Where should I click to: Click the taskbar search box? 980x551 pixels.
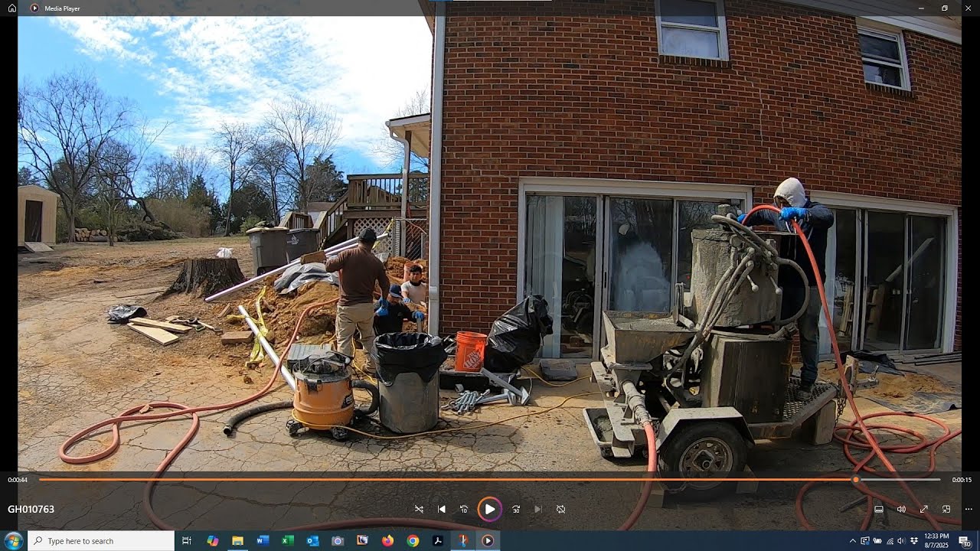pos(101,541)
